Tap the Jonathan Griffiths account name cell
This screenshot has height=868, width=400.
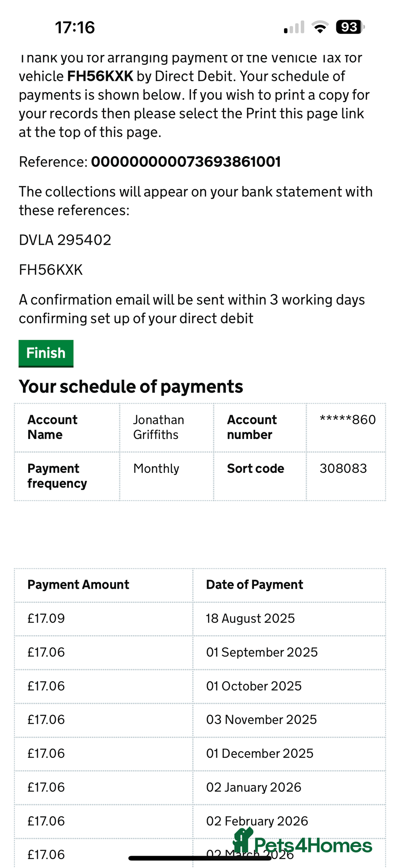[159, 427]
